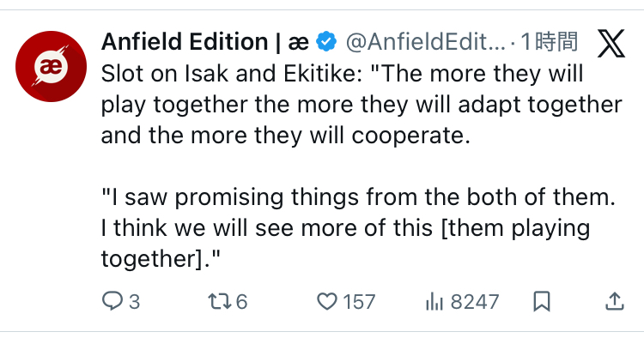Click the like count 157
644x344 pixels.
(x=359, y=301)
